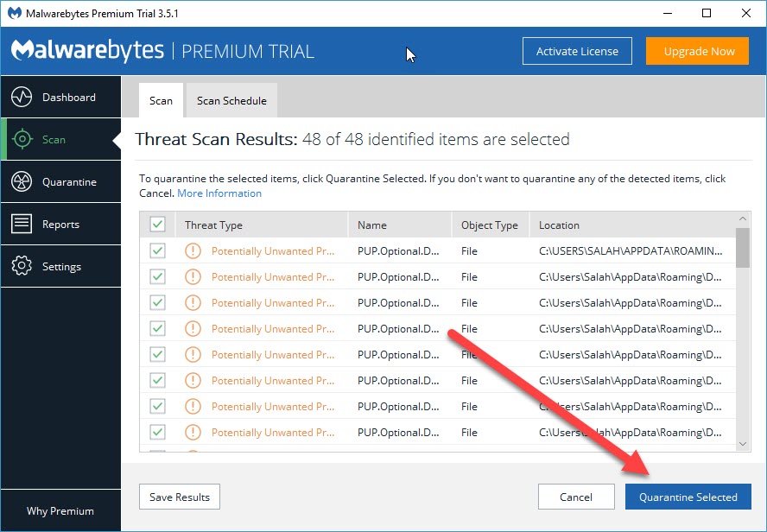Sort by Object Type column header

tap(491, 225)
